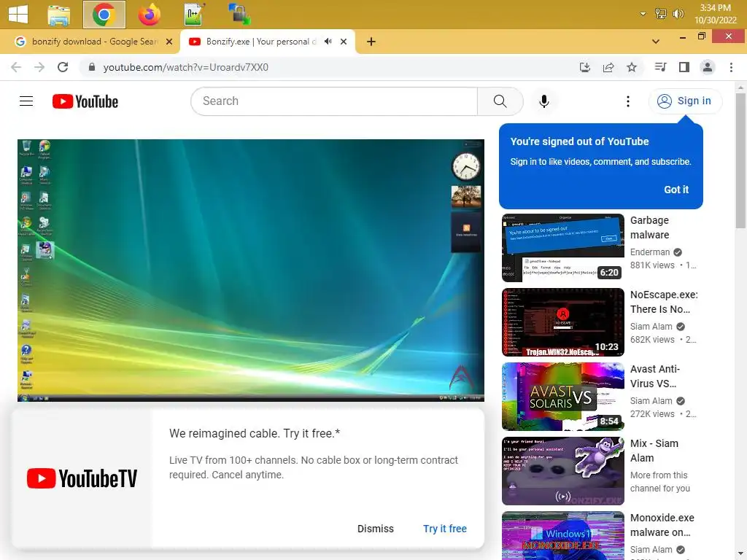The width and height of the screenshot is (747, 560).
Task: Open the Chrome profile avatar
Action: (x=708, y=67)
